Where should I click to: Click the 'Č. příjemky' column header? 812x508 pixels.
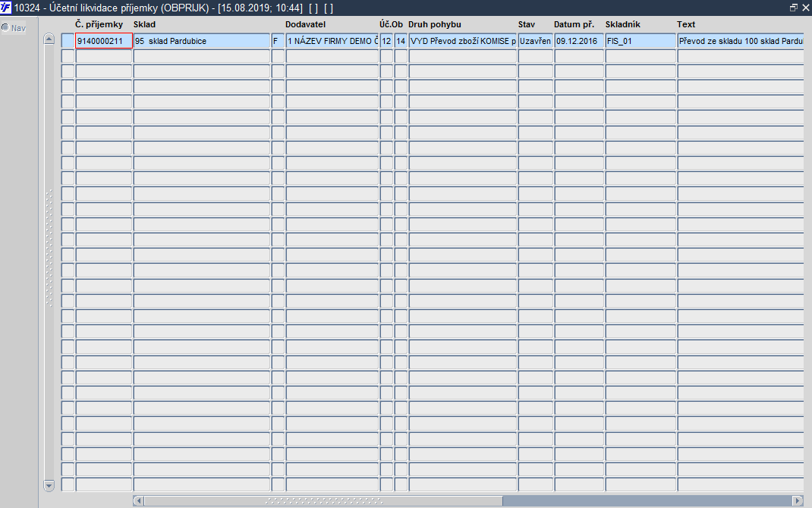click(99, 24)
